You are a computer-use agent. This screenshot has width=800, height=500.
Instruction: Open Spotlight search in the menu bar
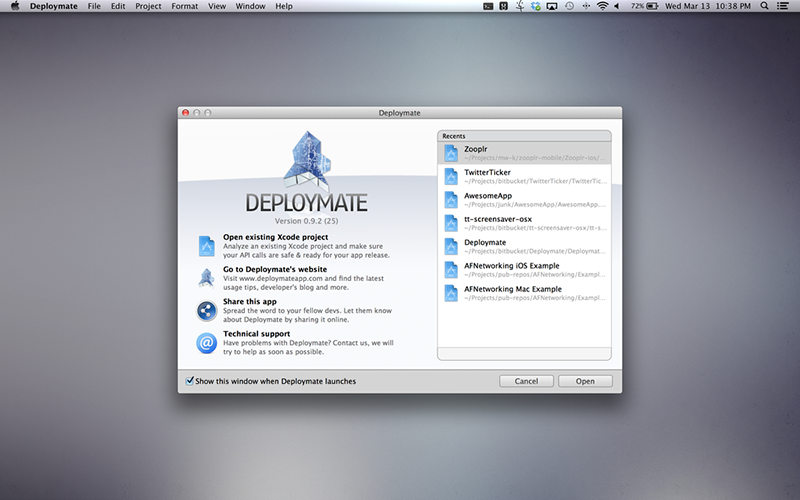pyautogui.click(x=764, y=6)
